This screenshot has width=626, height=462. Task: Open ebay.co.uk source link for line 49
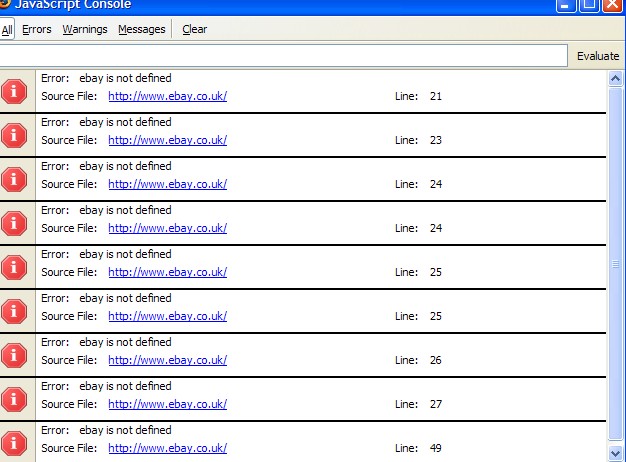167,448
